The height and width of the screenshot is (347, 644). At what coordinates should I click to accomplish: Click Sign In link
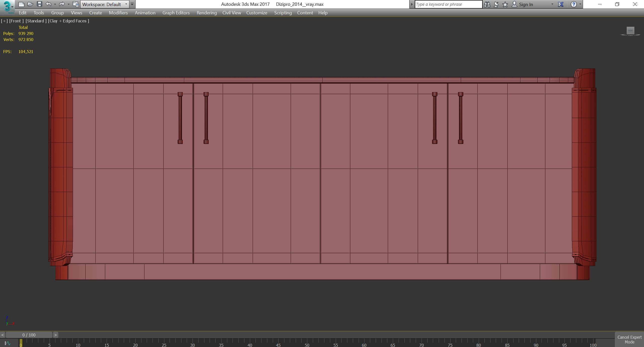pyautogui.click(x=526, y=4)
